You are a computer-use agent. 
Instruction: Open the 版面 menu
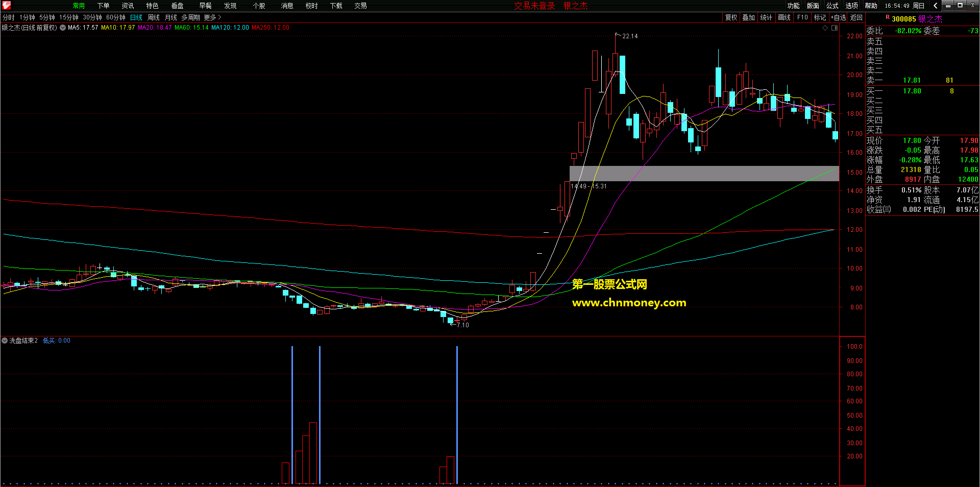tap(813, 6)
